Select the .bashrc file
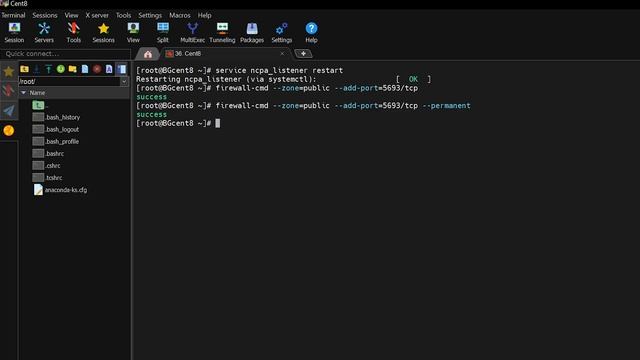The height and width of the screenshot is (360, 640). pos(48,153)
